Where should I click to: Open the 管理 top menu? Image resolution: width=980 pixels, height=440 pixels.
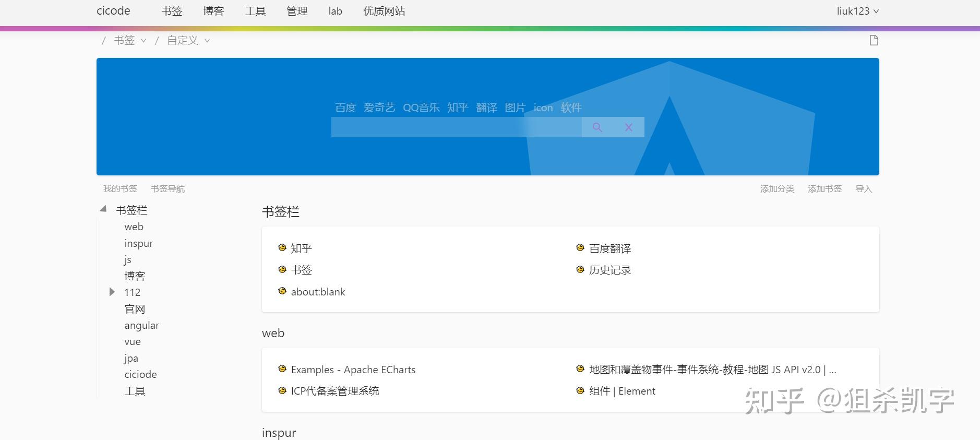pos(297,11)
